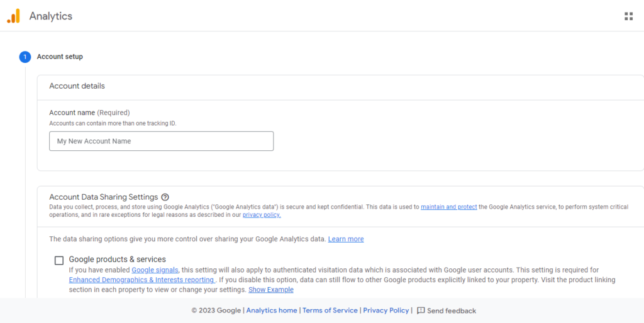
Task: Click the Account details section header
Action: [x=77, y=86]
